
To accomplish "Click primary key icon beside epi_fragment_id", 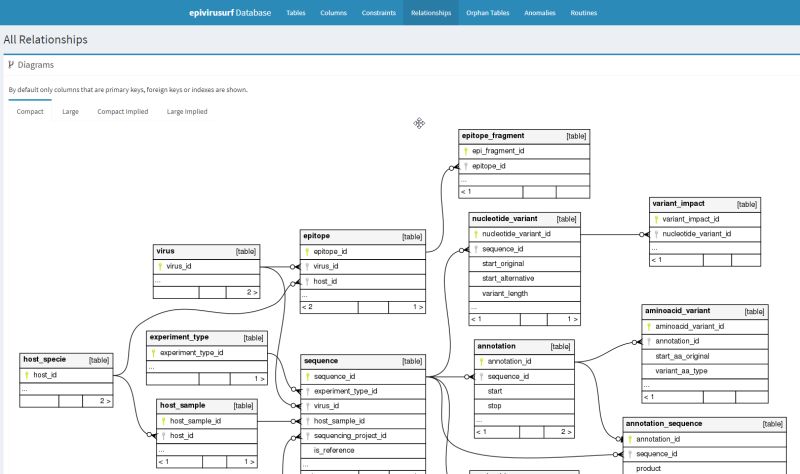I will click(x=466, y=151).
